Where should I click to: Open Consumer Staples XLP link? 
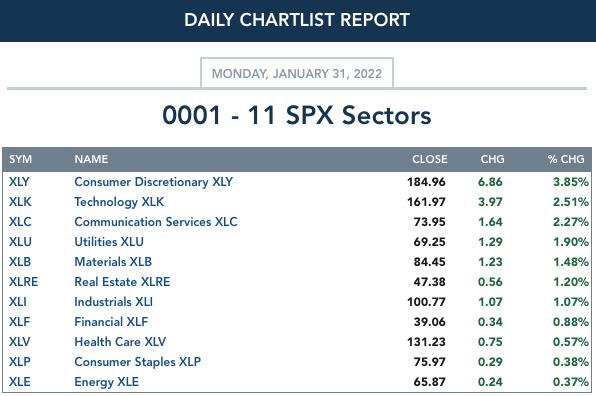(138, 362)
